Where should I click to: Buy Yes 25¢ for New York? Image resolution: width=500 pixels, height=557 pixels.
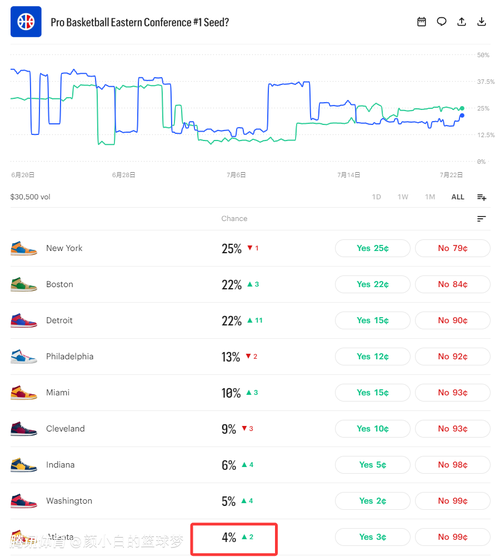[373, 248]
